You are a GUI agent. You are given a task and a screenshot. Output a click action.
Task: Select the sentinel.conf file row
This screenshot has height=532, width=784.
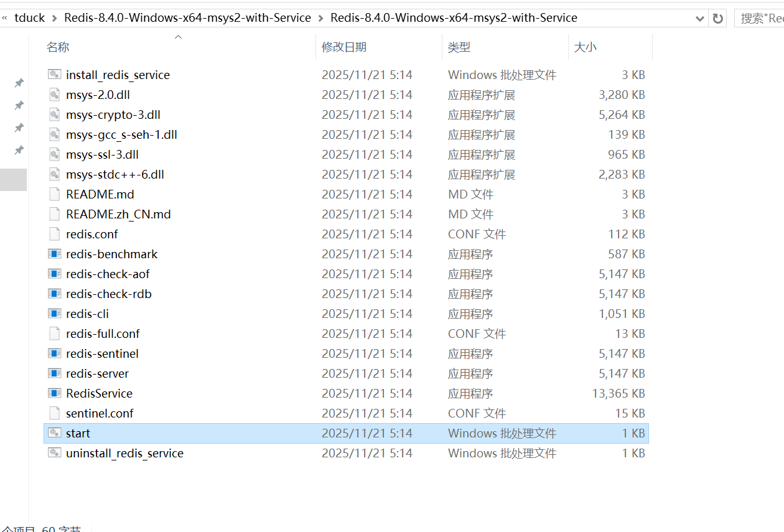346,413
